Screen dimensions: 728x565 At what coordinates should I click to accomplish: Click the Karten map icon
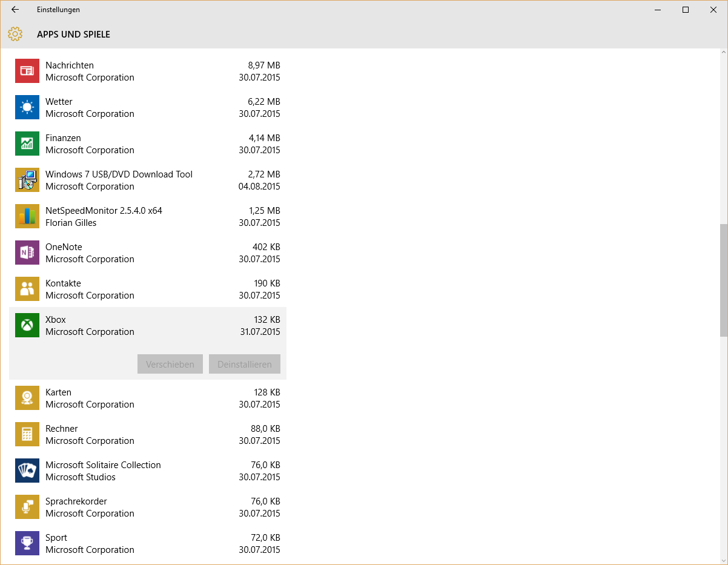[27, 398]
